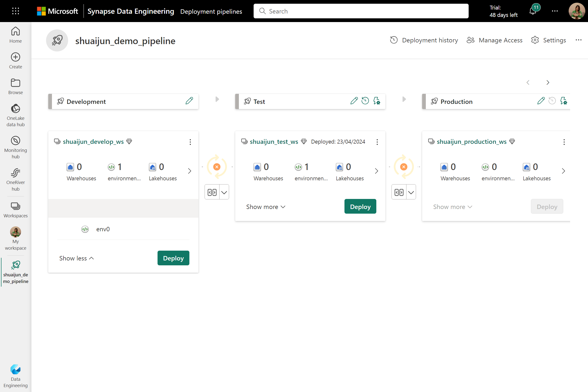The width and height of the screenshot is (588, 392).
Task: Expand Test stage with Show more
Action: 266,207
